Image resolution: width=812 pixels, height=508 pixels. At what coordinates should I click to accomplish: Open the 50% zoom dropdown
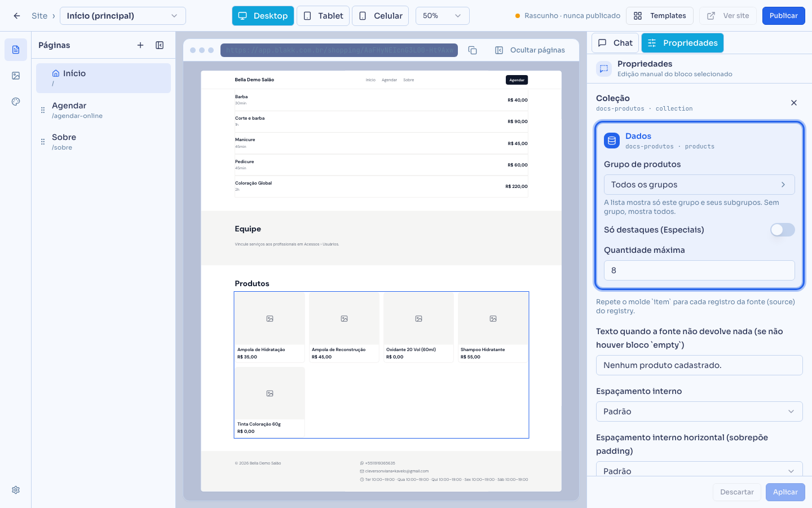(443, 16)
